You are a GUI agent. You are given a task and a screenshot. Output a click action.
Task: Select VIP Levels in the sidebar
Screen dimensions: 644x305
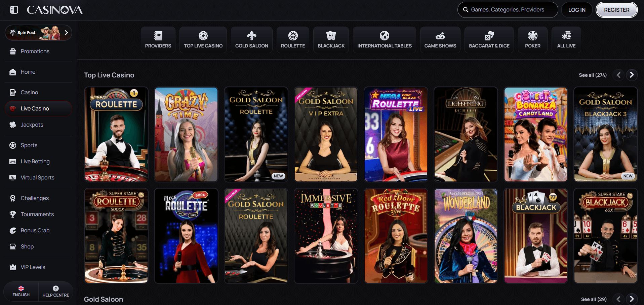tap(38, 267)
